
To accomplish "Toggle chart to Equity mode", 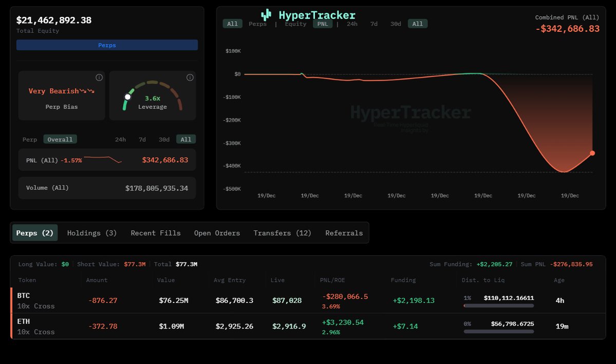I will 295,24.
